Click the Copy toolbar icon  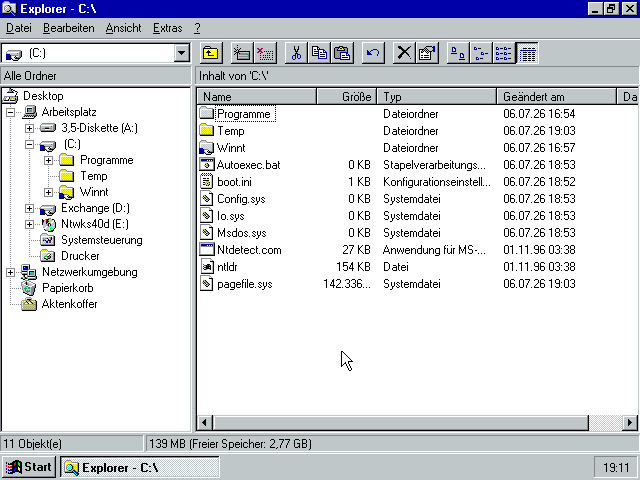320,53
